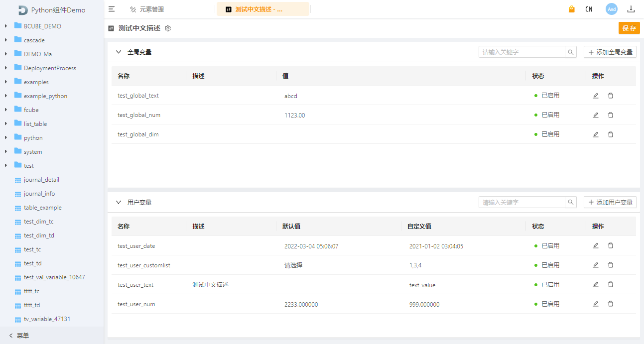The width and height of the screenshot is (644, 344).
Task: Expand the examples folder in tree
Action: [x=6, y=82]
